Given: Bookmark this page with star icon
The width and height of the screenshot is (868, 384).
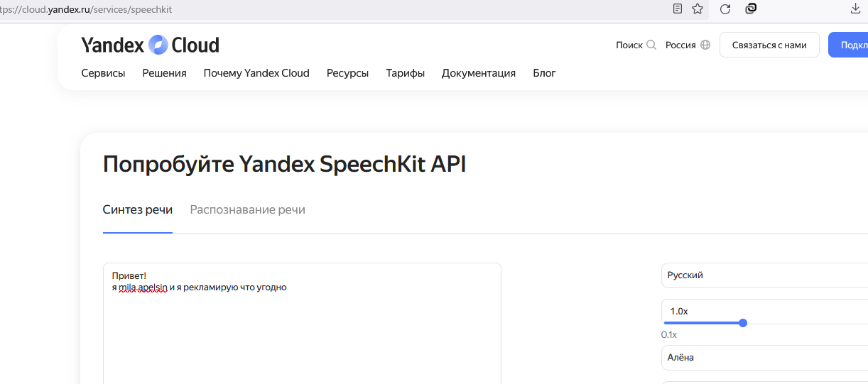Looking at the screenshot, I should pyautogui.click(x=698, y=9).
